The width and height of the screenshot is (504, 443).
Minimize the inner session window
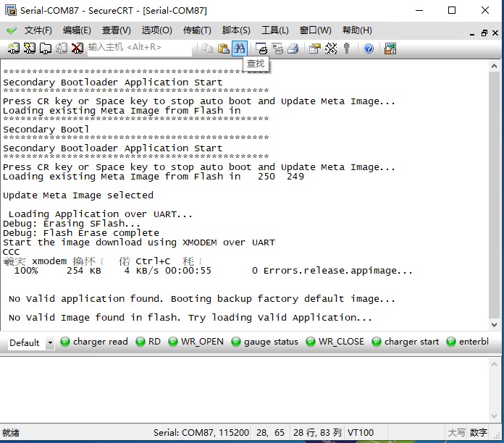click(472, 33)
